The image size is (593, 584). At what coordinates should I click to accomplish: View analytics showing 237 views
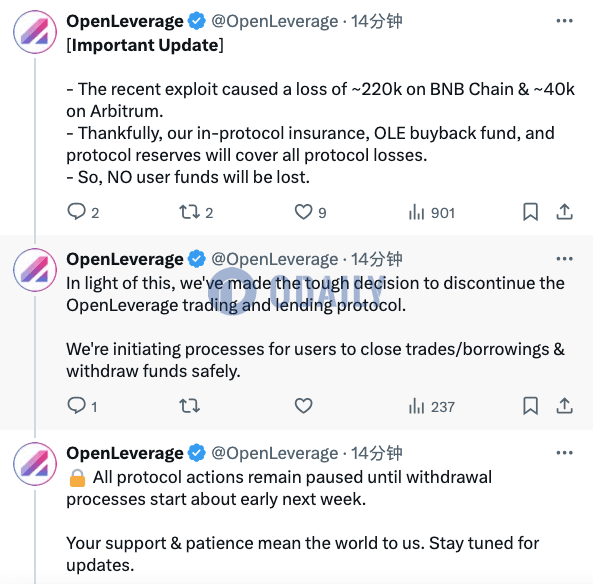[x=431, y=407]
